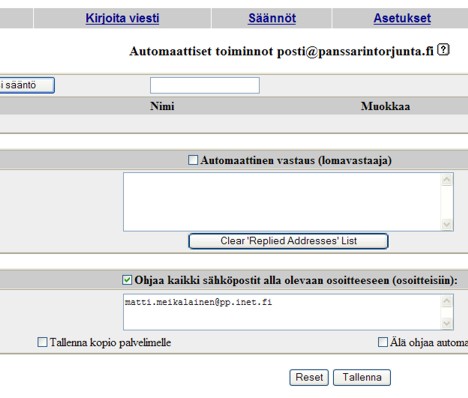Click the help question mark icon

coord(443,50)
